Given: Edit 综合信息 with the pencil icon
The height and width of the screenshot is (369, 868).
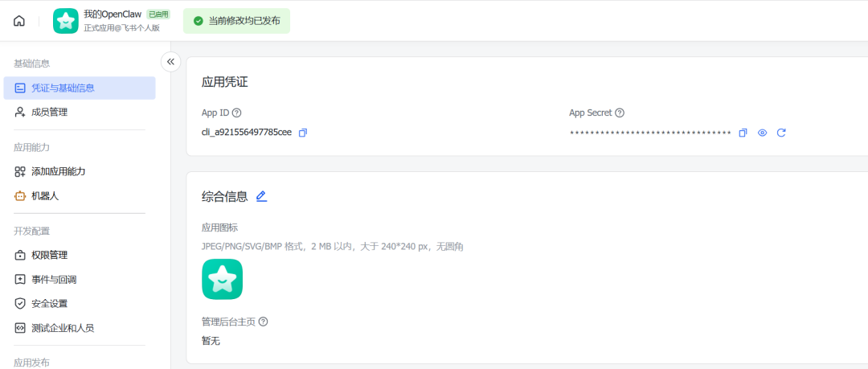Looking at the screenshot, I should point(261,196).
